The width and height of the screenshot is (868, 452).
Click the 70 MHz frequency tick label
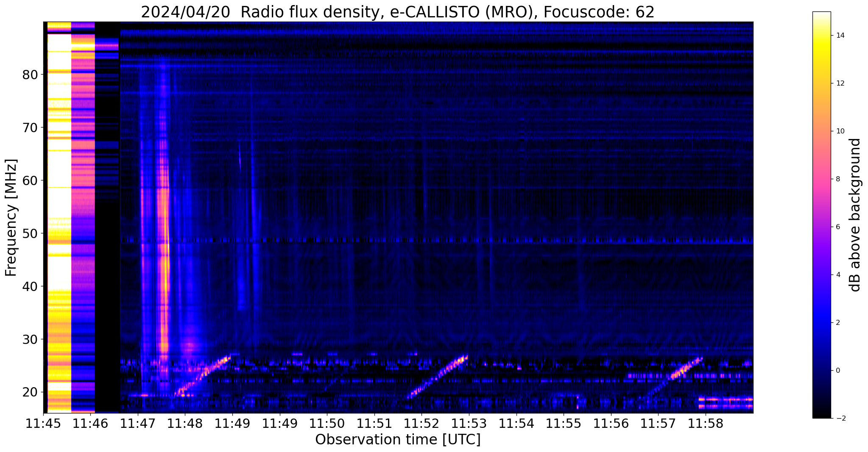pos(30,128)
